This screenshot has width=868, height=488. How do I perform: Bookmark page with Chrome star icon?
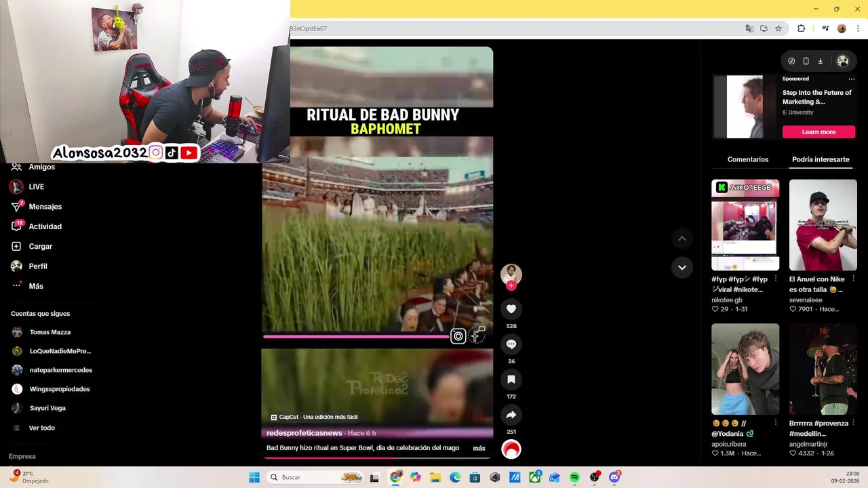778,28
